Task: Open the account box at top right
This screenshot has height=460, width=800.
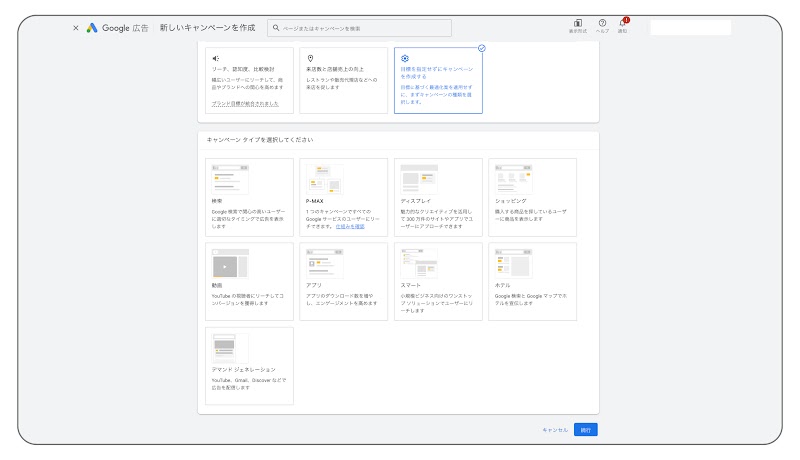Action: 690,27
